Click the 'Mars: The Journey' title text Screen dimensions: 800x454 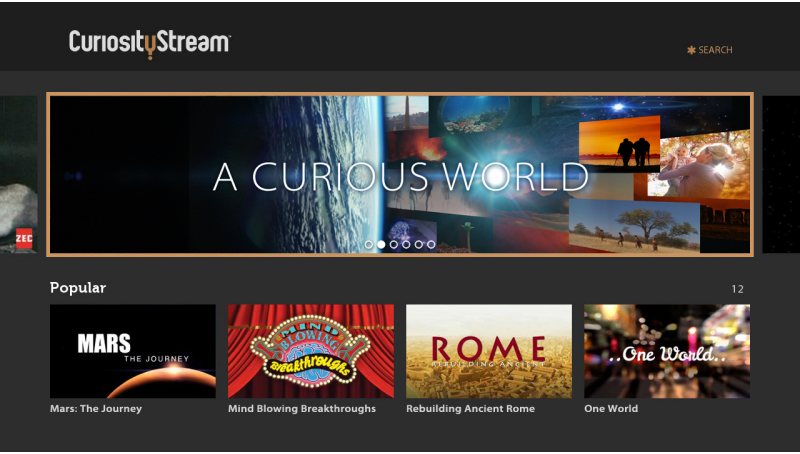pyautogui.click(x=96, y=409)
